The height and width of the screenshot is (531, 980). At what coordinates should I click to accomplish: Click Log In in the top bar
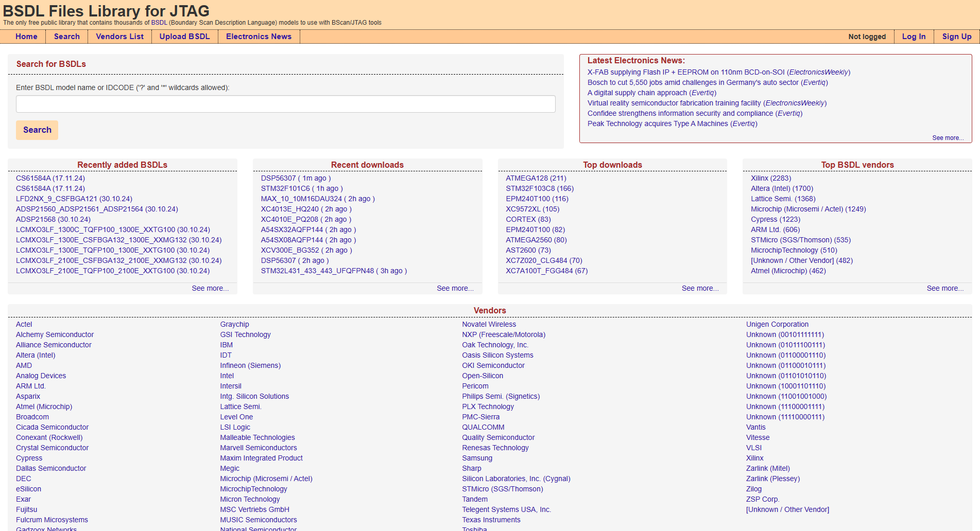pyautogui.click(x=914, y=37)
